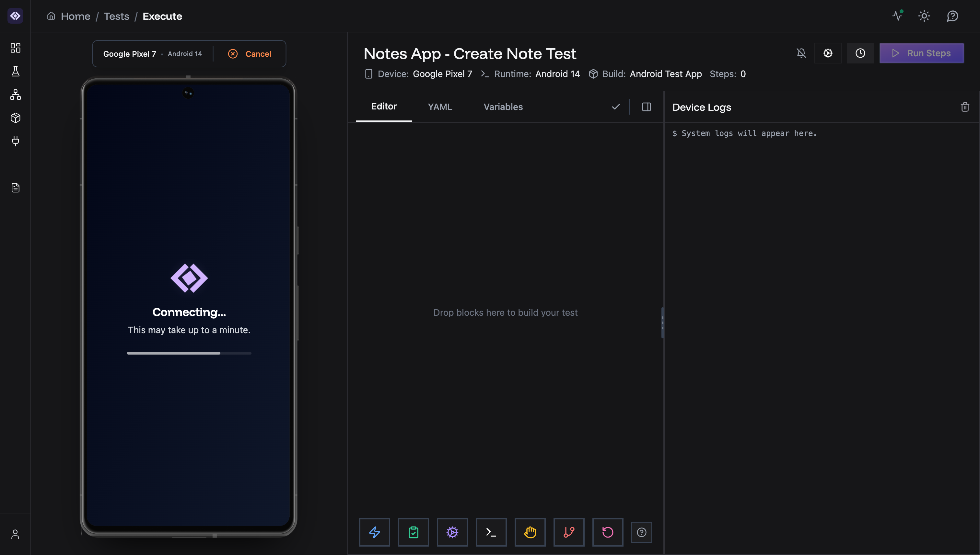This screenshot has height=555, width=980.
Task: Select the green clipboard assertion block icon
Action: tap(414, 532)
